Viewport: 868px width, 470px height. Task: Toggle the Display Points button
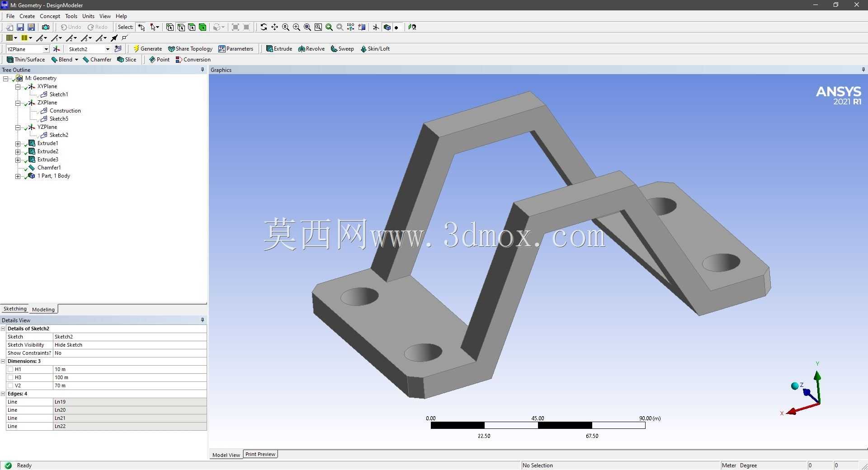coord(396,27)
